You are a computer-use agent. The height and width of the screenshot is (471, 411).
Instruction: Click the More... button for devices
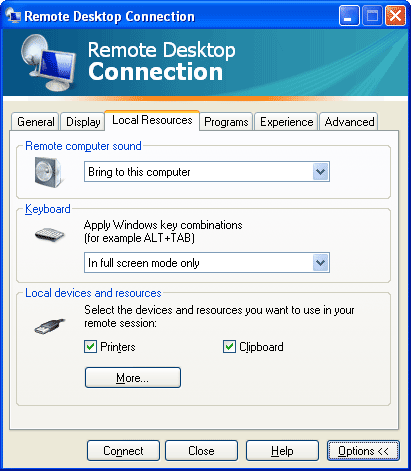133,378
